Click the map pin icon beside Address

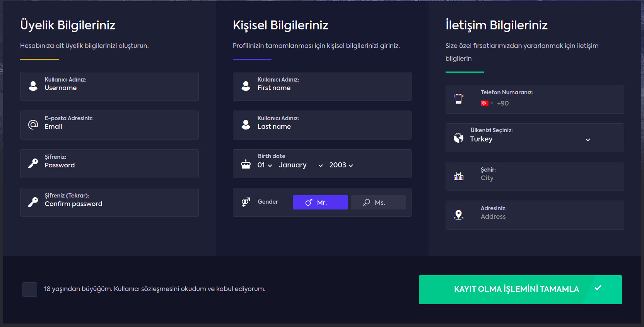(459, 215)
